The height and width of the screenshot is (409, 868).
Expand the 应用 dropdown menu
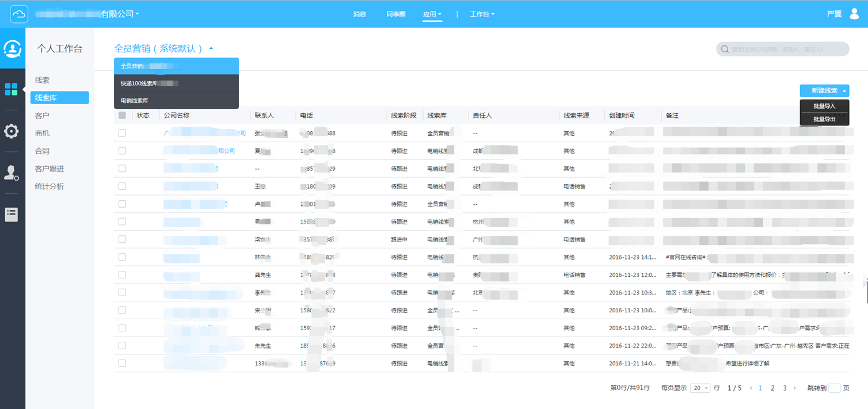point(432,14)
